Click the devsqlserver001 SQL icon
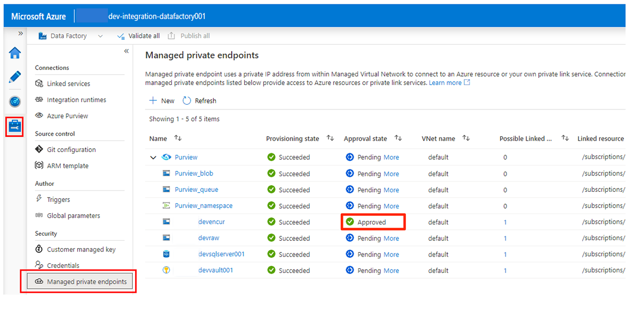The height and width of the screenshot is (312, 644). pos(166,255)
